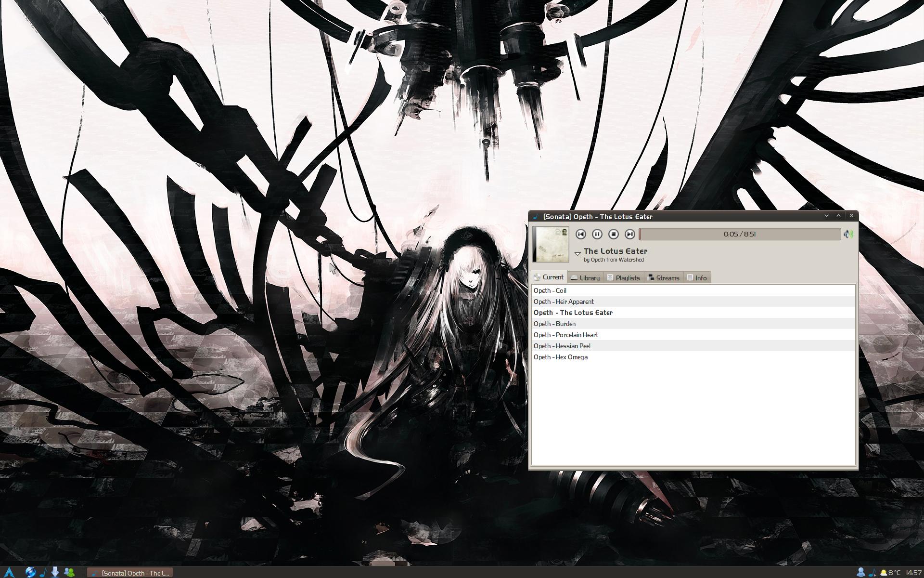Open the Playlists tab
This screenshot has height=578, width=924.
(x=624, y=278)
